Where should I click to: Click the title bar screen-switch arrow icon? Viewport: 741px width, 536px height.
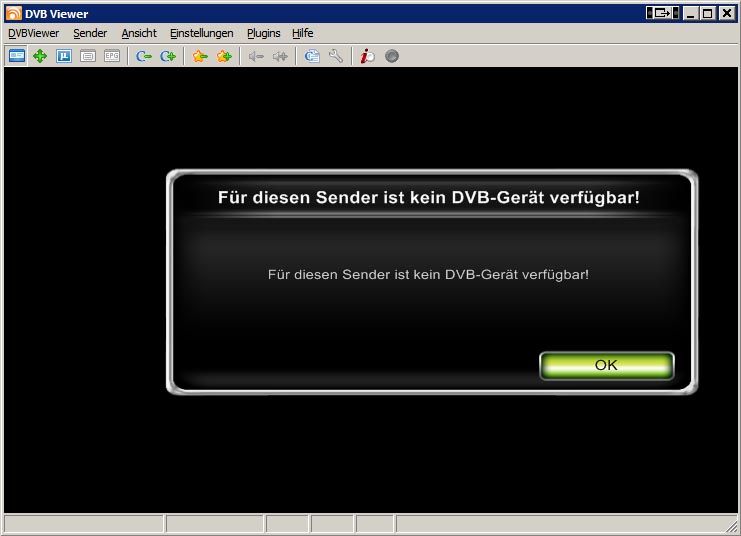click(x=663, y=13)
